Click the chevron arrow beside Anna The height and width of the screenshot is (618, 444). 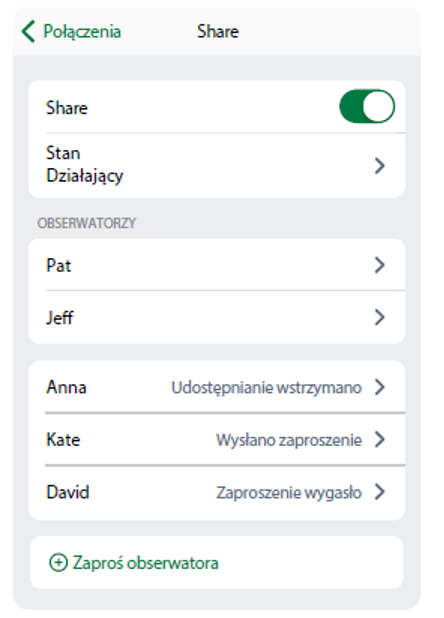tap(379, 387)
